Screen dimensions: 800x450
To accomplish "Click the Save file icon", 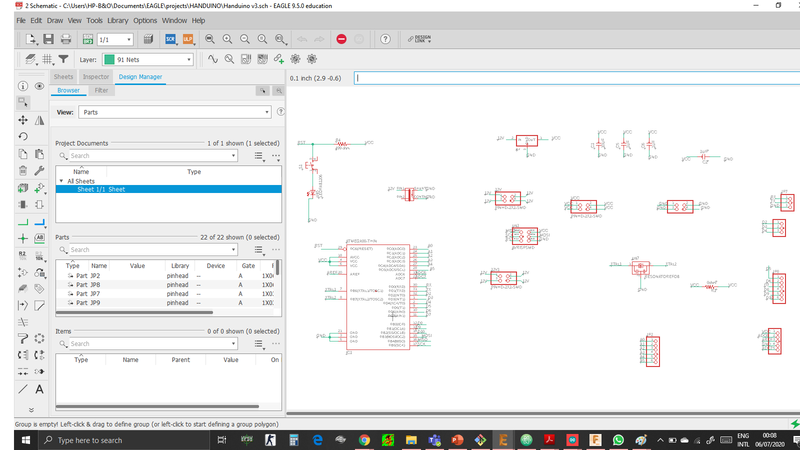I will (49, 39).
